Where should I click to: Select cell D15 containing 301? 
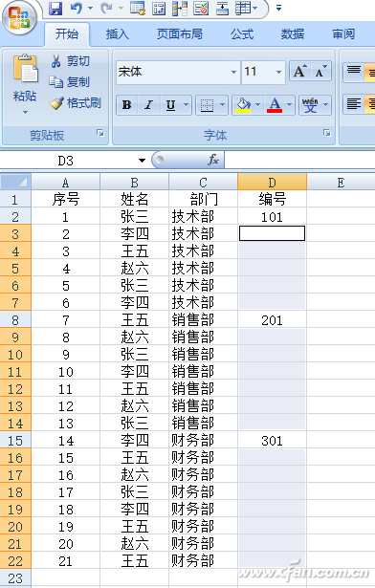[272, 441]
